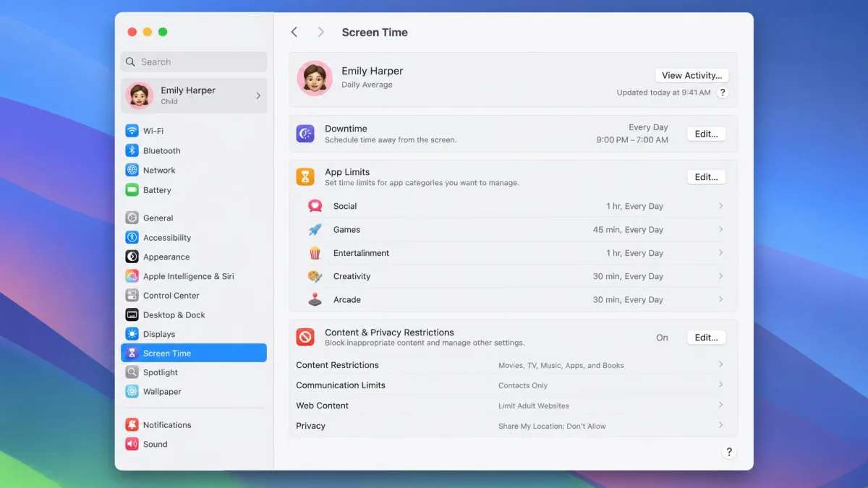The image size is (868, 488).
Task: Click the Control Center icon
Action: pyautogui.click(x=132, y=295)
